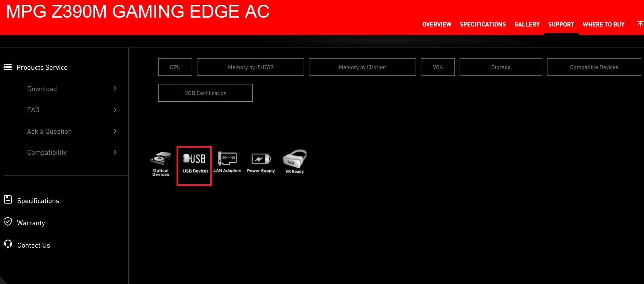Expand the Ask a Question chevron

click(x=115, y=131)
